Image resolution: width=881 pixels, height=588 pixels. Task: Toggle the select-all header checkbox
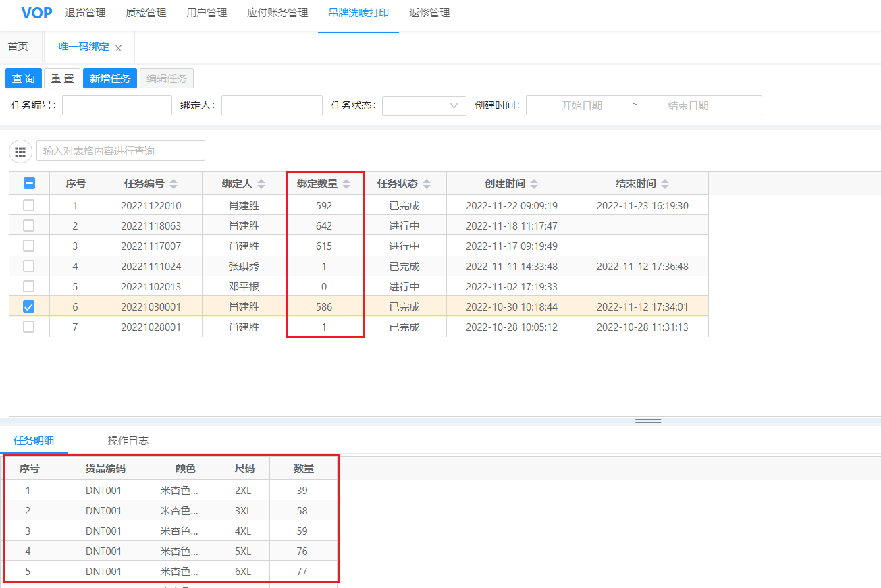pyautogui.click(x=29, y=183)
